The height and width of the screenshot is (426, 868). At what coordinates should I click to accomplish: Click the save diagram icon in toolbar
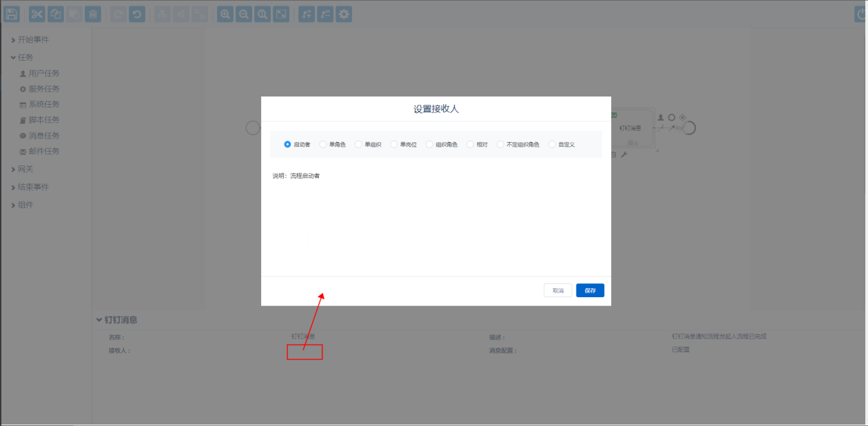click(12, 14)
